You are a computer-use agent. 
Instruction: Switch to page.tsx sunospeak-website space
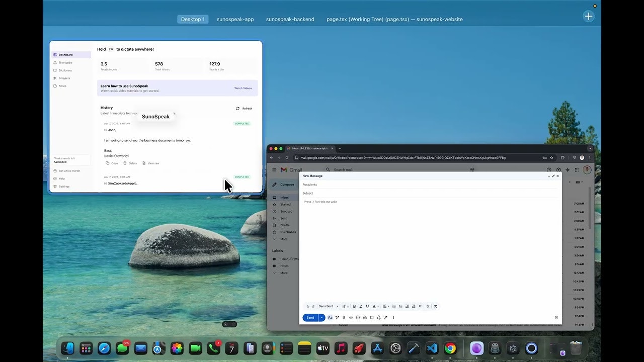pos(394,19)
